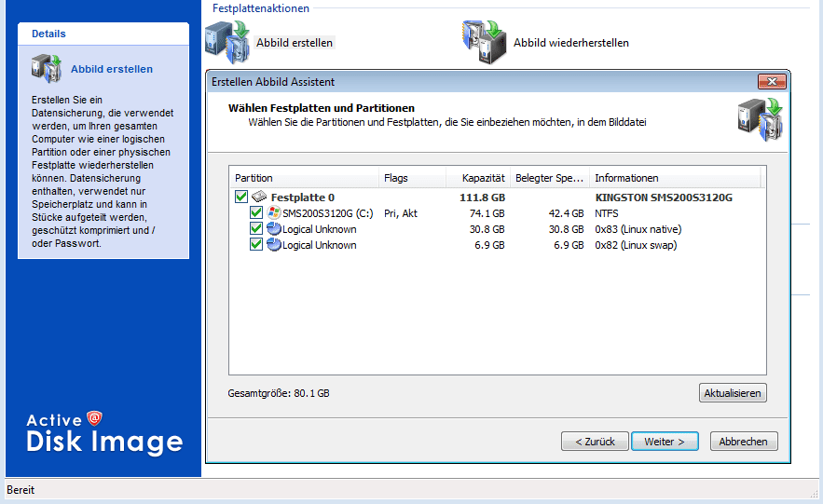Click the 0x82 (Linux swap) cell

pyautogui.click(x=636, y=245)
